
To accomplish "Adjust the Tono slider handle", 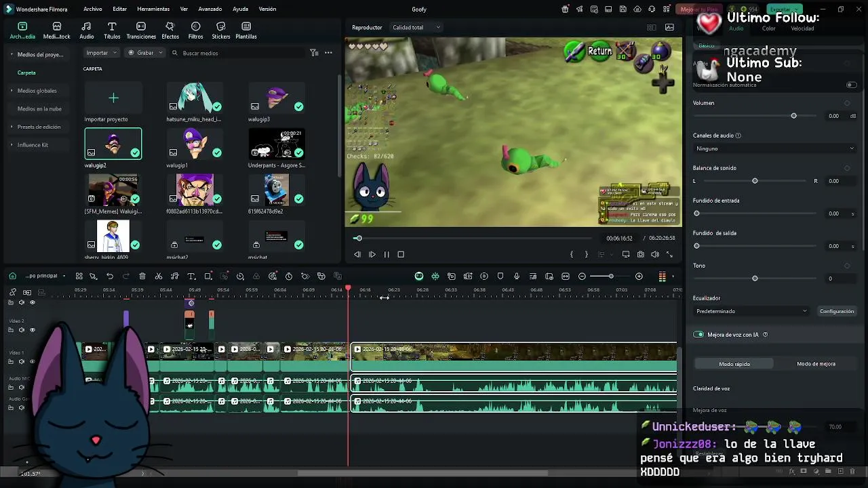I will (x=755, y=279).
